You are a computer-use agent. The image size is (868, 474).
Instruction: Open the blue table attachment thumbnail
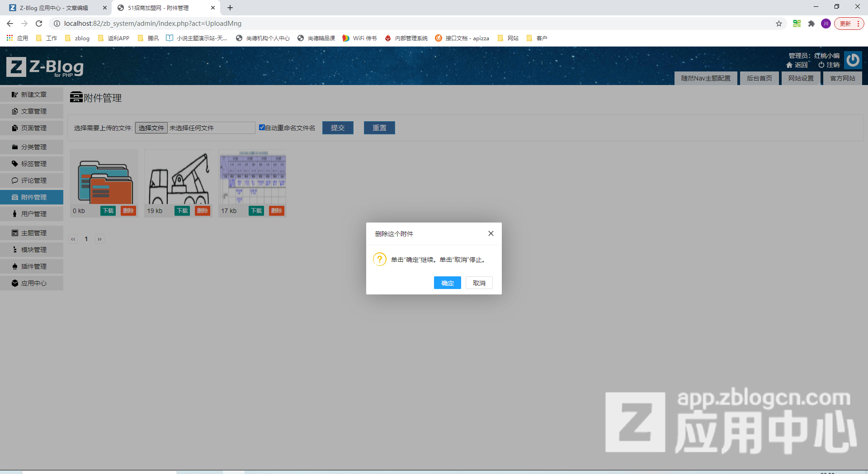pos(253,177)
